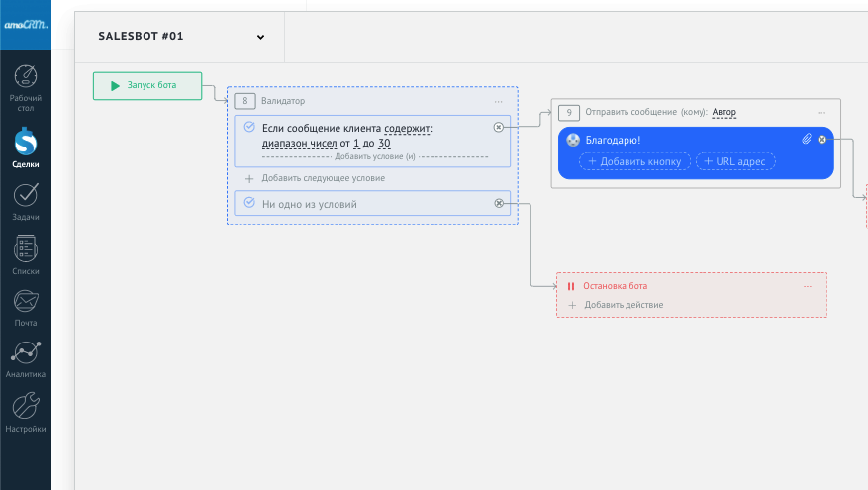Expand the SALESBOT #01 dropdown
The width and height of the screenshot is (868, 490).
[x=260, y=38]
